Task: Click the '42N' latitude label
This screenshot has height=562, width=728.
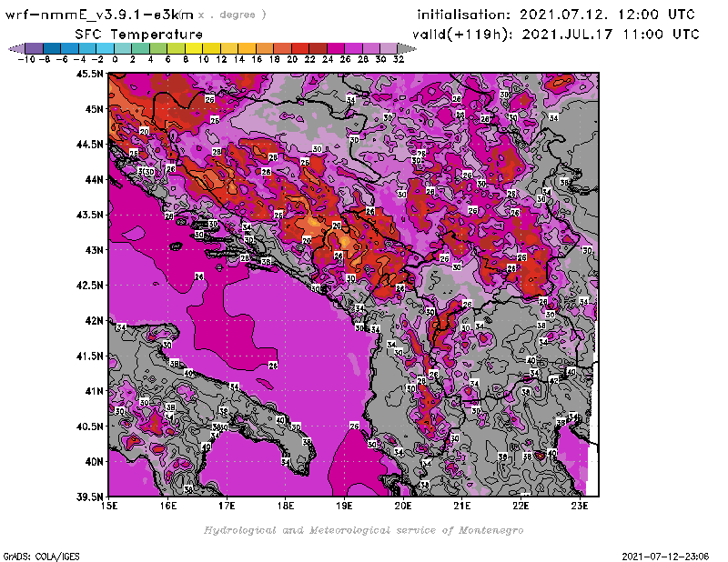Action: [x=94, y=321]
